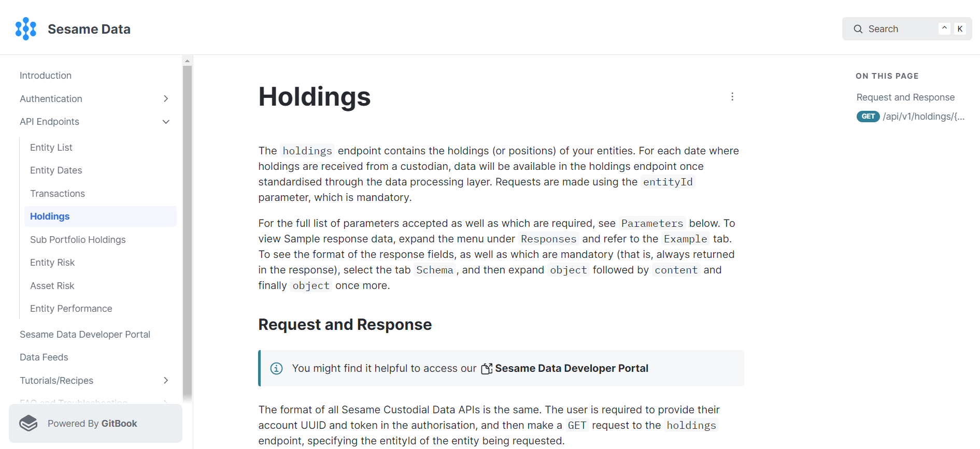This screenshot has height=449, width=980.
Task: Collapse the API Endpoints section
Action: pos(165,121)
